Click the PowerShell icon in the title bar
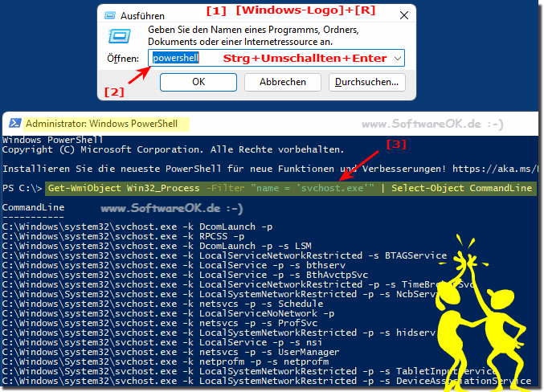This screenshot has height=392, width=544. 15,123
